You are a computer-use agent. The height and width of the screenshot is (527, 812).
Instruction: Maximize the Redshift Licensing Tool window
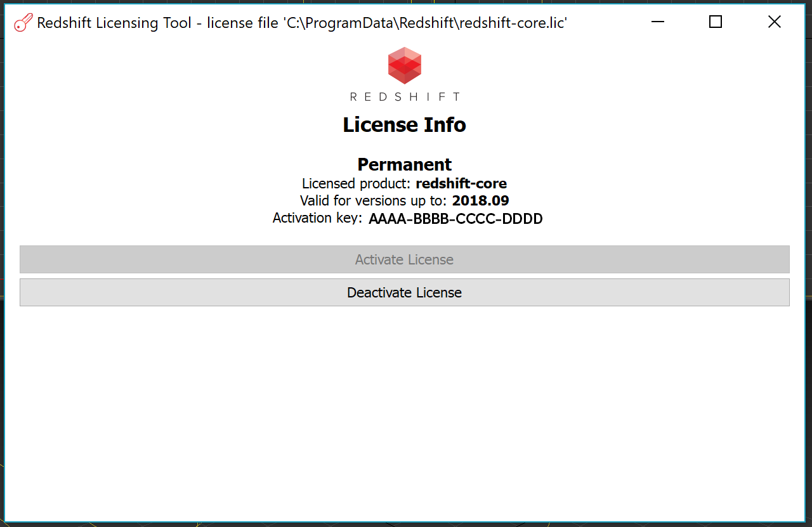716,22
